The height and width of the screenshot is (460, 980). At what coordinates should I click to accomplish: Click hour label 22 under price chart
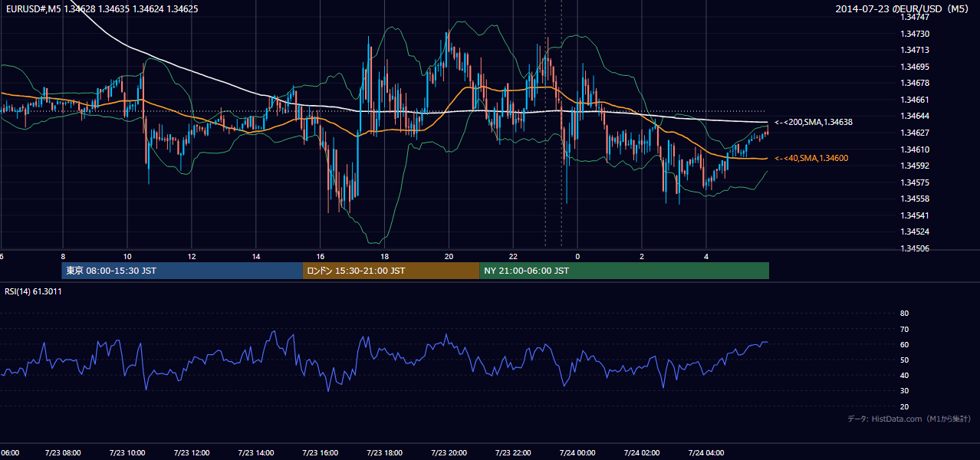point(514,256)
